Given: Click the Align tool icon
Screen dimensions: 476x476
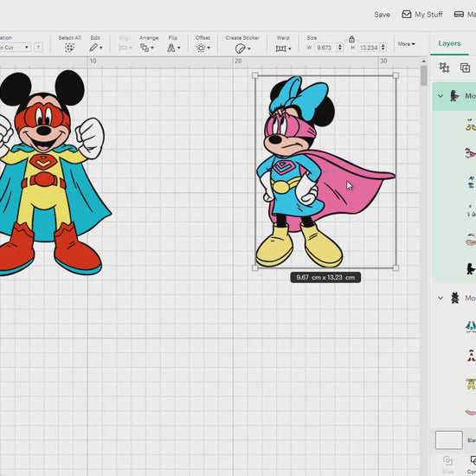Looking at the screenshot, I should pyautogui.click(x=123, y=48).
